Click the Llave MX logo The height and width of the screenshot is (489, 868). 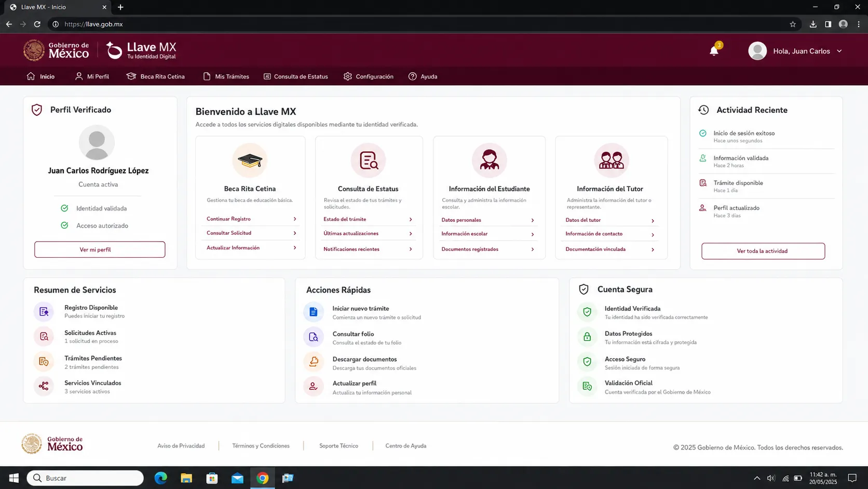(x=141, y=50)
